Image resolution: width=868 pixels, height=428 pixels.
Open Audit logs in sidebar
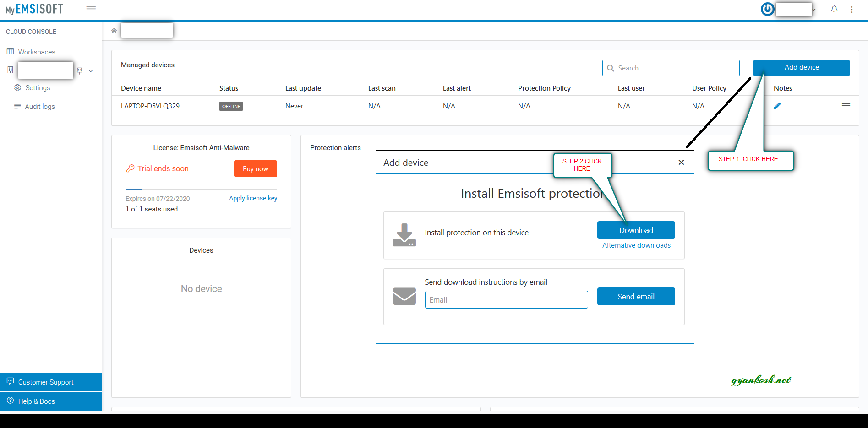(x=40, y=107)
